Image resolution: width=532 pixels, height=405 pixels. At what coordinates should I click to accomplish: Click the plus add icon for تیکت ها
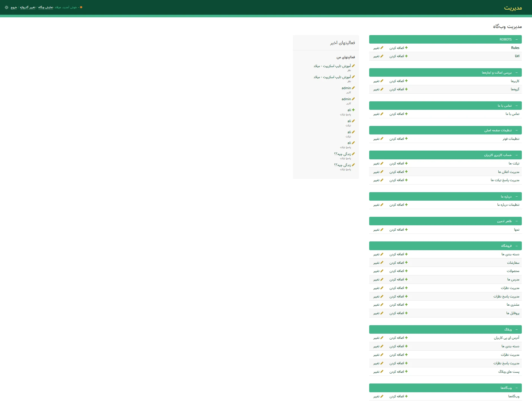point(406,164)
